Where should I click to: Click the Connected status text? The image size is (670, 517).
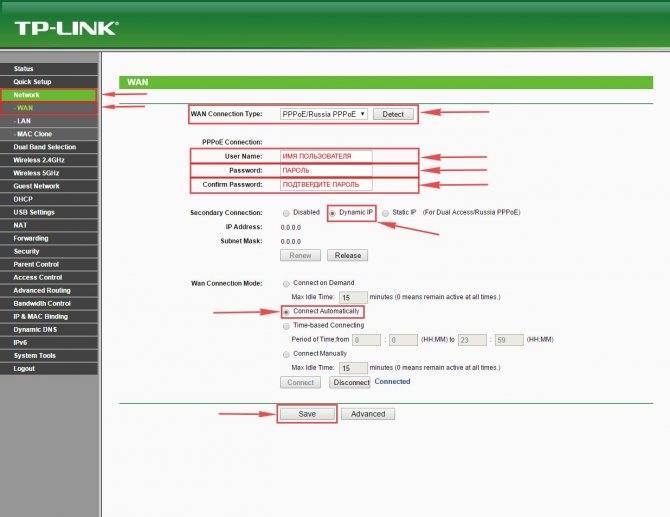[392, 382]
